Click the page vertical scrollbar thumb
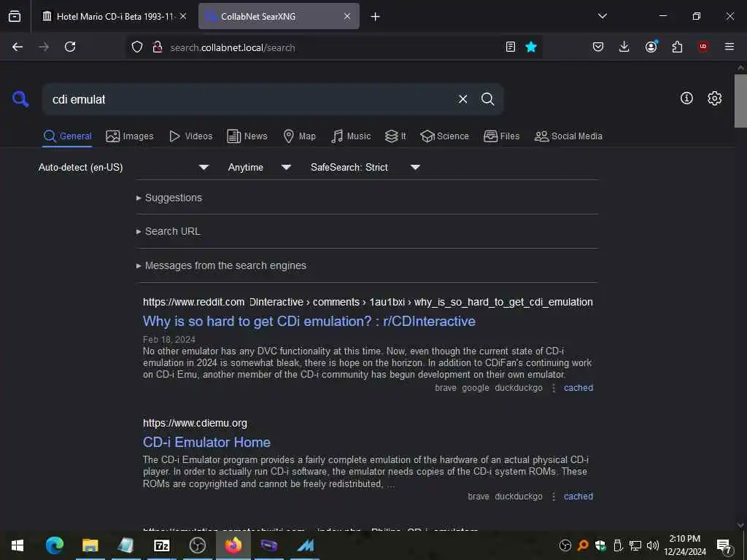 (740, 101)
